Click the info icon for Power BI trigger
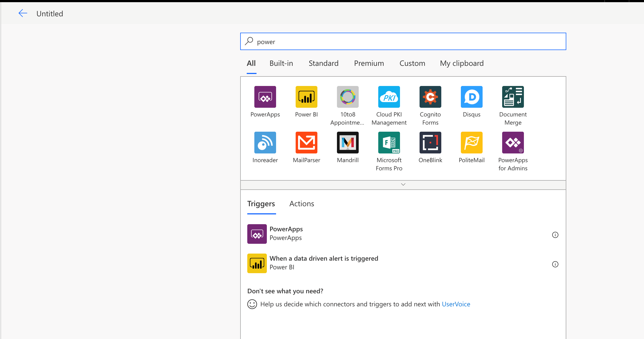 tap(555, 264)
